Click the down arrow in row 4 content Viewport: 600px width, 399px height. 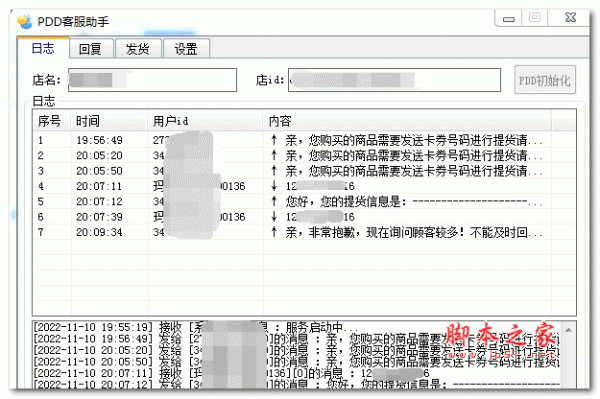point(274,186)
